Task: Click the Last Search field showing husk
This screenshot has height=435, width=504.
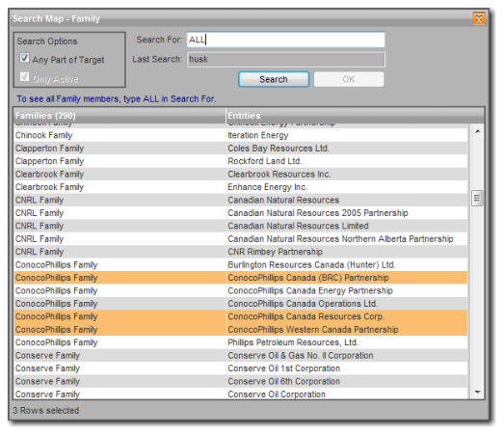Action: [x=286, y=59]
